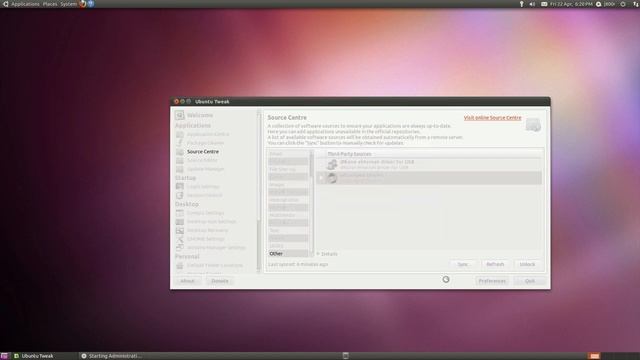Click the power icon in top panel
The height and width of the screenshot is (360, 640).
623,4
